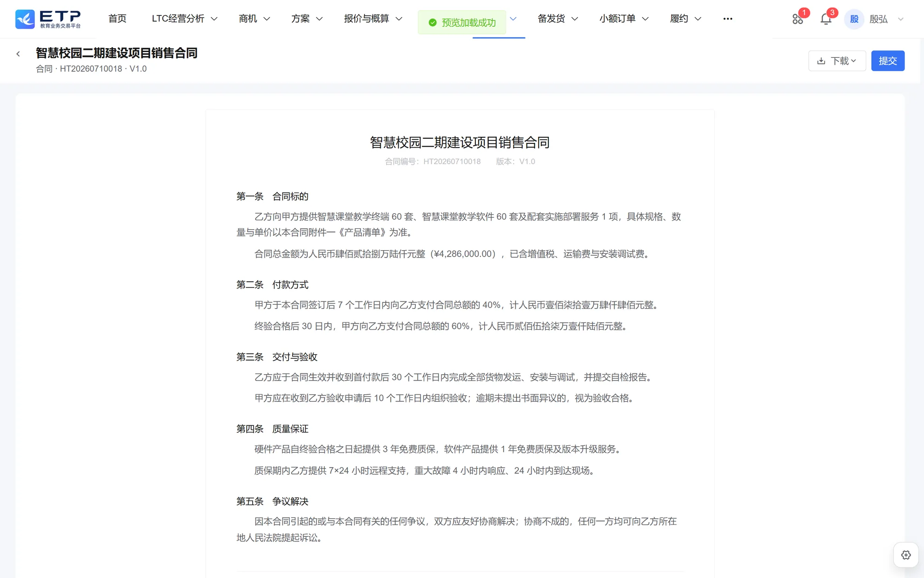Expand the 履约 menu

click(x=686, y=18)
